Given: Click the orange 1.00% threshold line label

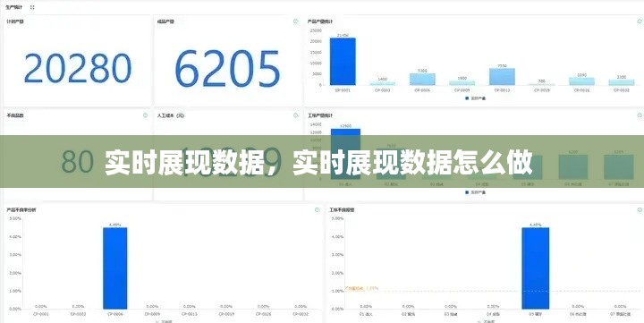Looking at the screenshot, I should (361, 288).
